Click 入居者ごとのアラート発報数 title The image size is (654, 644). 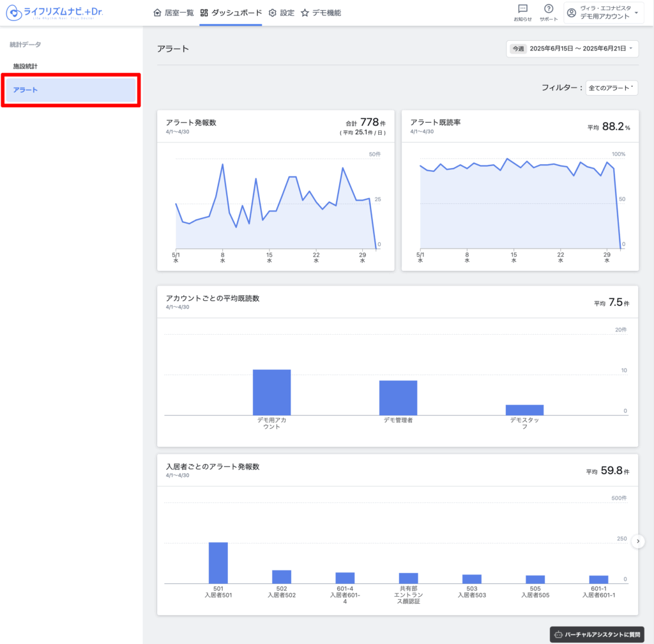point(213,467)
